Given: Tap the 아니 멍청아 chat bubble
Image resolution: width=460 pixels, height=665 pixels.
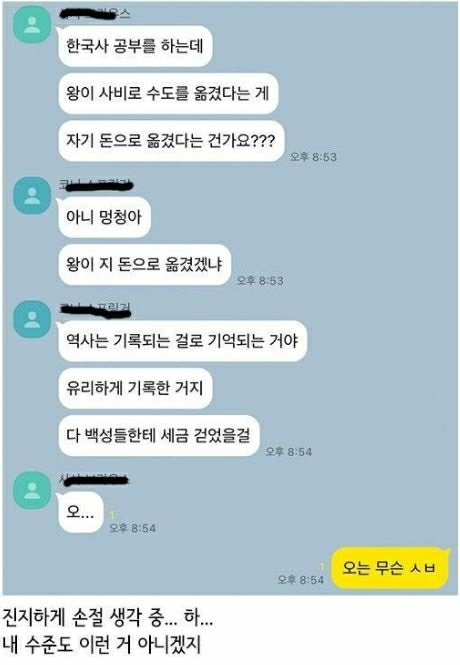Looking at the screenshot, I should pyautogui.click(x=104, y=217).
